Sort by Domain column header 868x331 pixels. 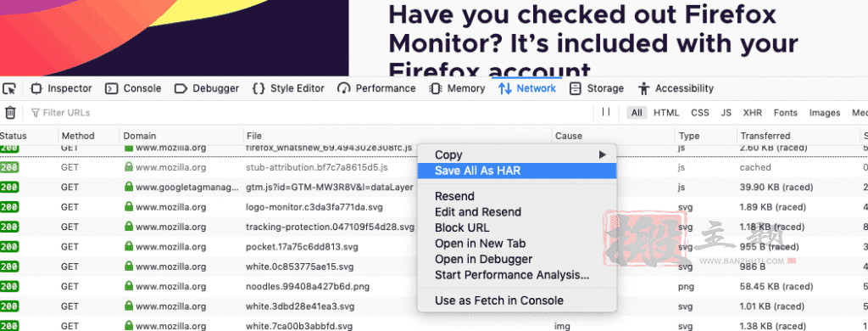[x=181, y=136]
